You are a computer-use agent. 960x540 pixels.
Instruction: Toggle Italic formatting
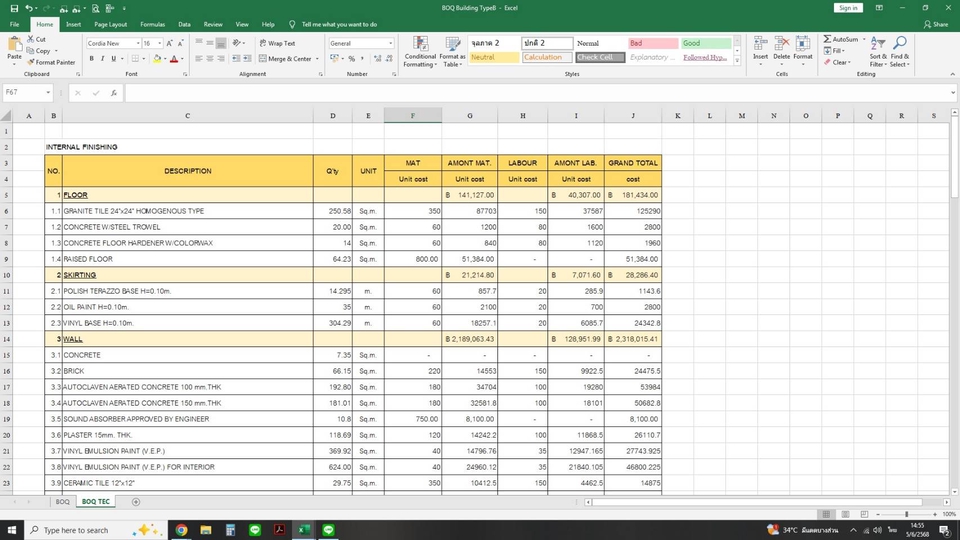click(102, 59)
